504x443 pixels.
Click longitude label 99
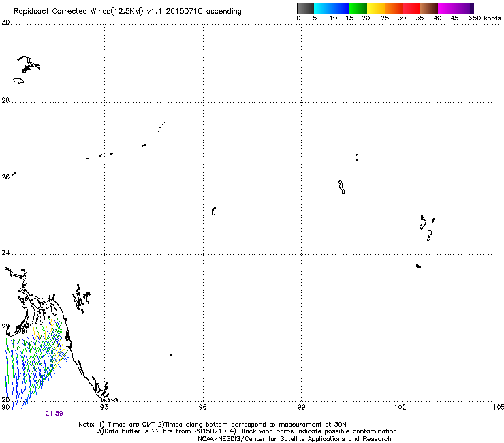(301, 407)
